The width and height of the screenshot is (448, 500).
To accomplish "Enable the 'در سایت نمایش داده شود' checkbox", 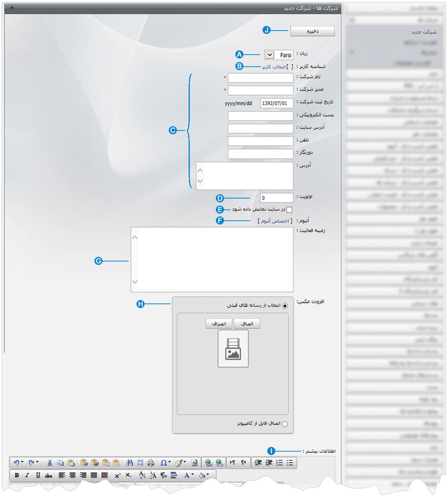I will (x=289, y=210).
